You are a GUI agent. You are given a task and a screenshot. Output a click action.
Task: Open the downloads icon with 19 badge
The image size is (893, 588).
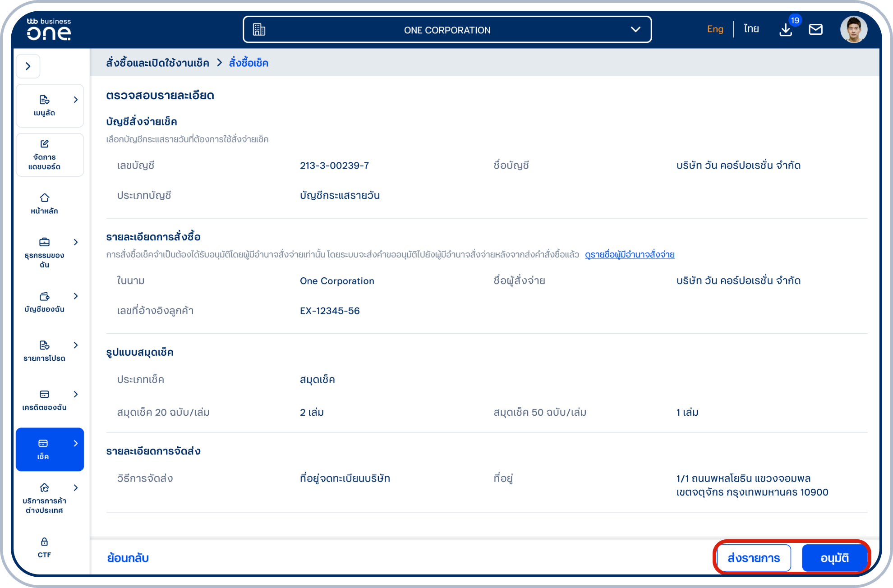pos(786,30)
